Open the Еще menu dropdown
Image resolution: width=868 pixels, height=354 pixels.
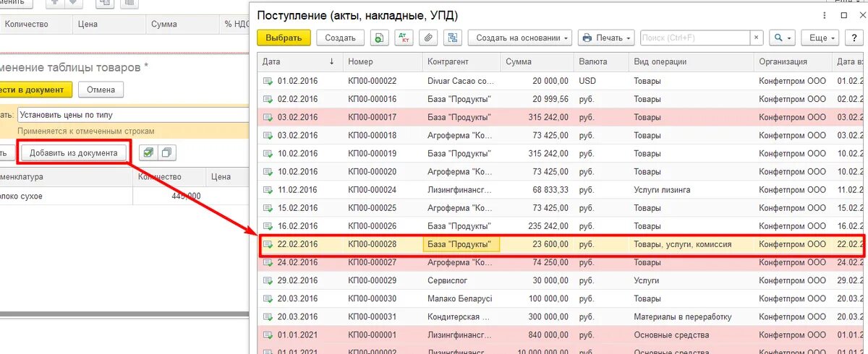[821, 38]
